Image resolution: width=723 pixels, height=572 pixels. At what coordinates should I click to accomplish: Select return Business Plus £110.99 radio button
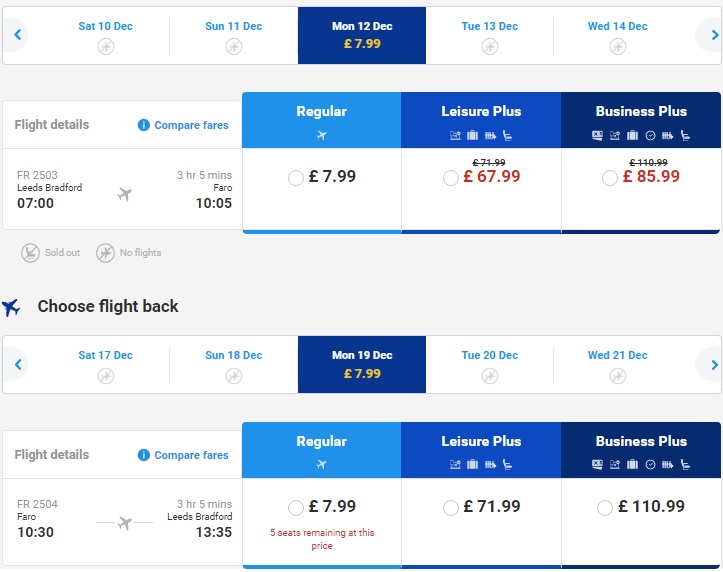click(604, 507)
